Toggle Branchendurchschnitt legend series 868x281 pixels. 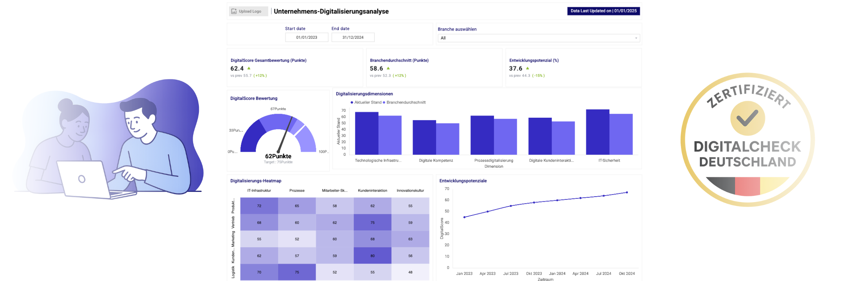[x=405, y=102]
